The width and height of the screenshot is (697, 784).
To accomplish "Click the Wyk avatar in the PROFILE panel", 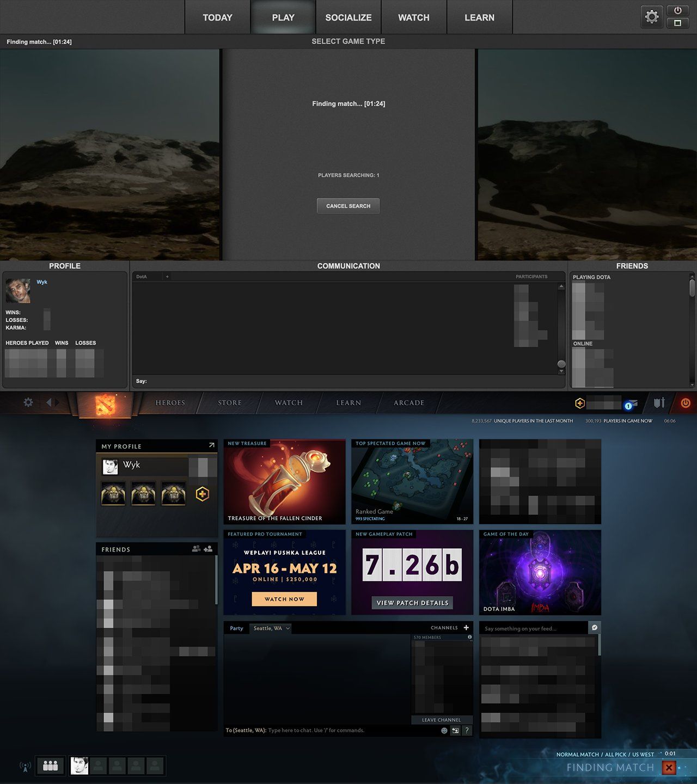I will (18, 291).
